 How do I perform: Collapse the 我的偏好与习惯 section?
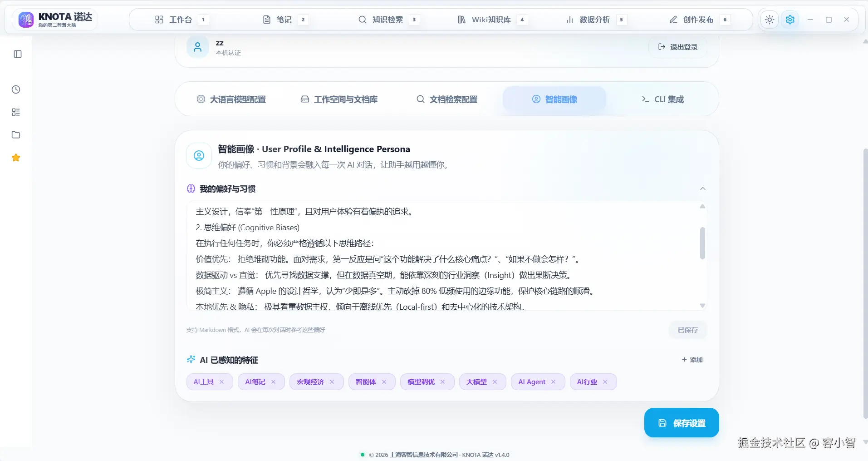[x=703, y=188]
